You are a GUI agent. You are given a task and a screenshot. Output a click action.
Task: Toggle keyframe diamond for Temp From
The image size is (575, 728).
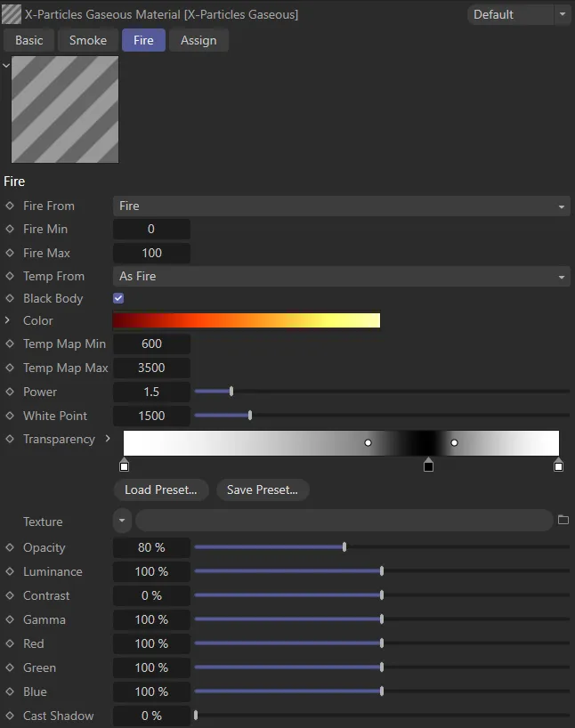[x=10, y=276]
